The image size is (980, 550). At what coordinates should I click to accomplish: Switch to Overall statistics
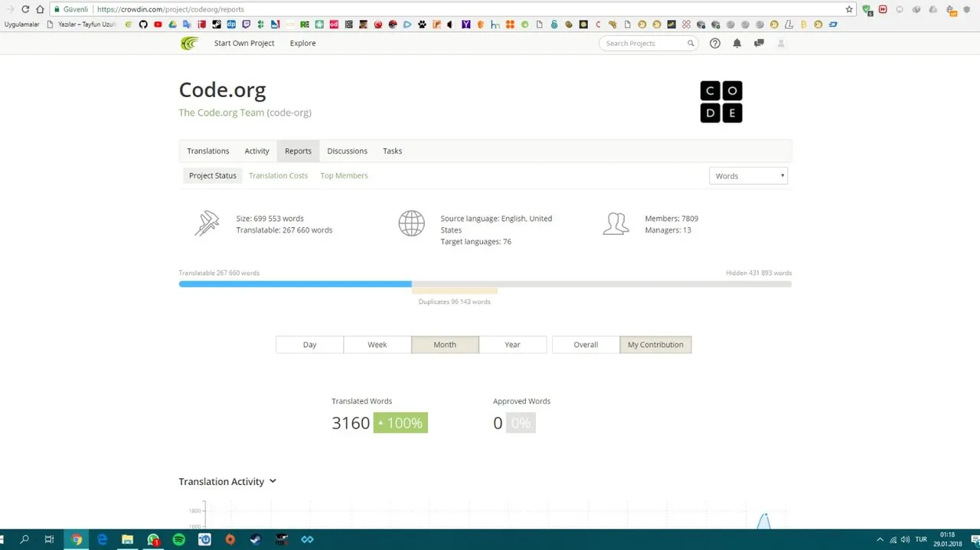point(586,345)
